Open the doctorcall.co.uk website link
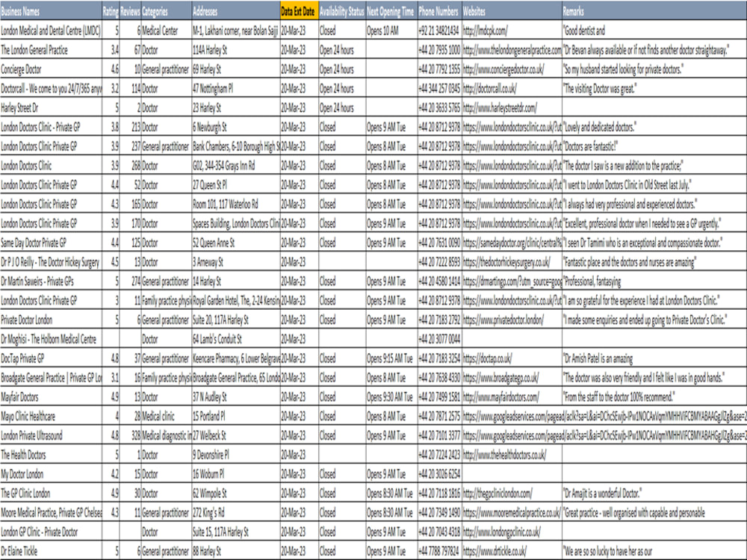Screen dimensions: 747x560 [493, 89]
